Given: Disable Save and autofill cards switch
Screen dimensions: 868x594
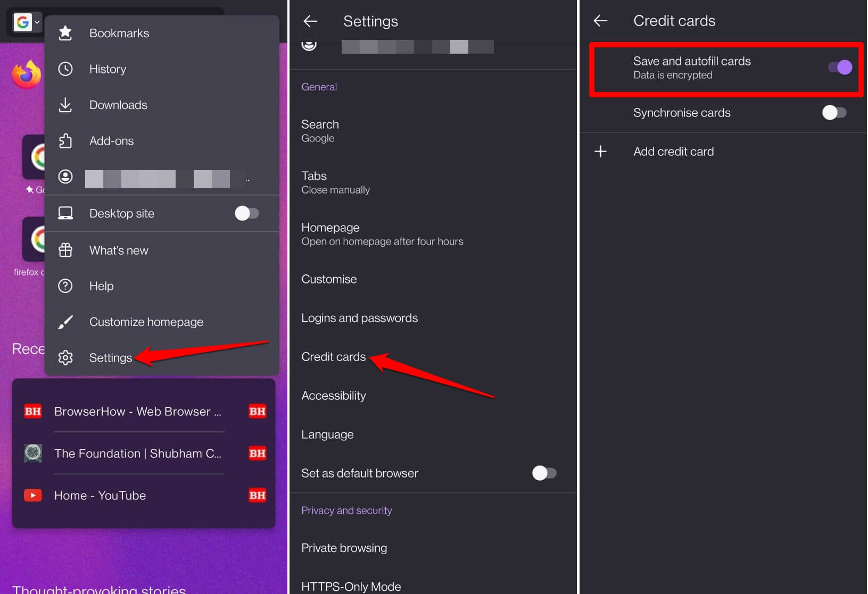Looking at the screenshot, I should coord(840,68).
